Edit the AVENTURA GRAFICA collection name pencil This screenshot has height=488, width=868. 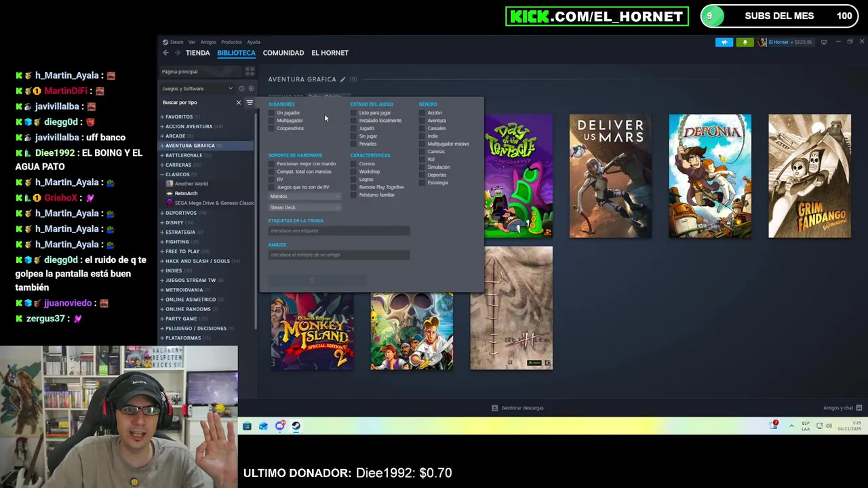pos(342,79)
